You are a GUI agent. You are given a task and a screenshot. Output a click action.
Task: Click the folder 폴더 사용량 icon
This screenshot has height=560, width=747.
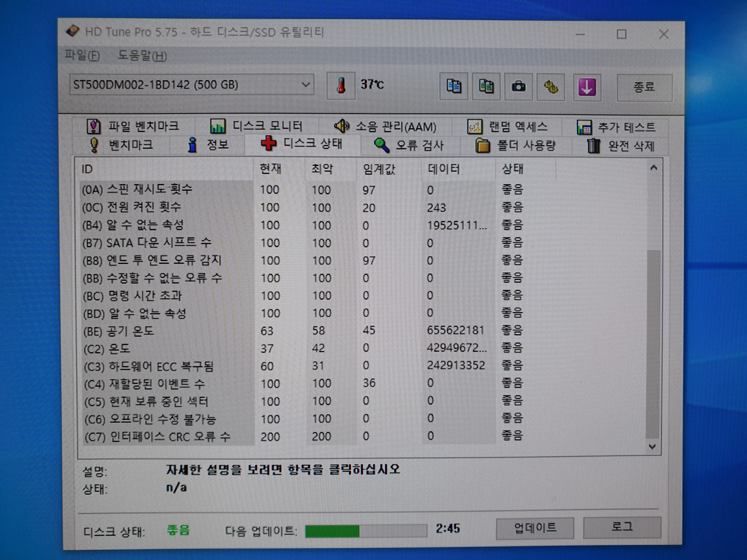483,146
